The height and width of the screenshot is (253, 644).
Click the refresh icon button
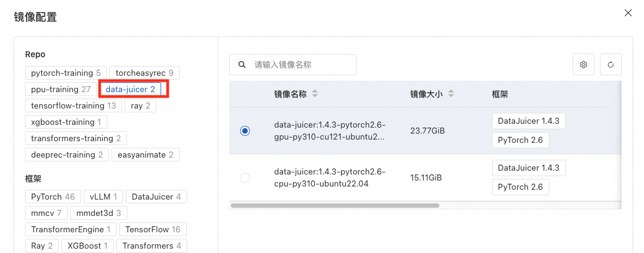click(610, 64)
